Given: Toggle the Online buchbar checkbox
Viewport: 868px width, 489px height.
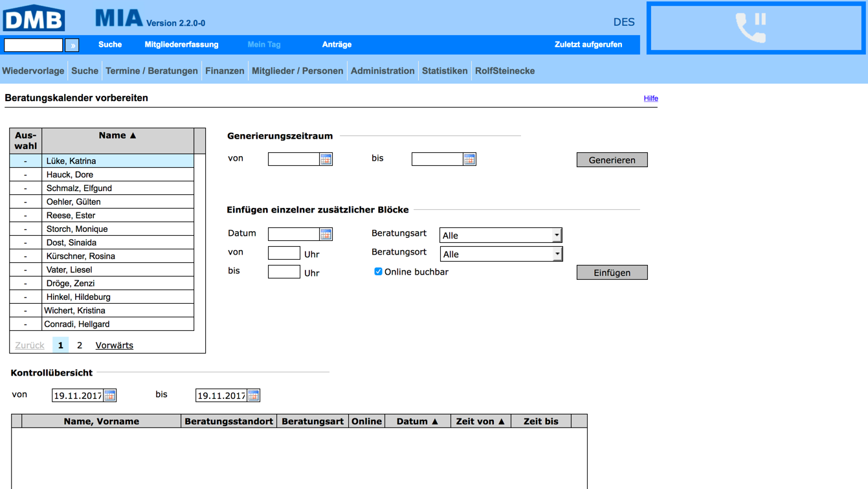Looking at the screenshot, I should [x=378, y=272].
